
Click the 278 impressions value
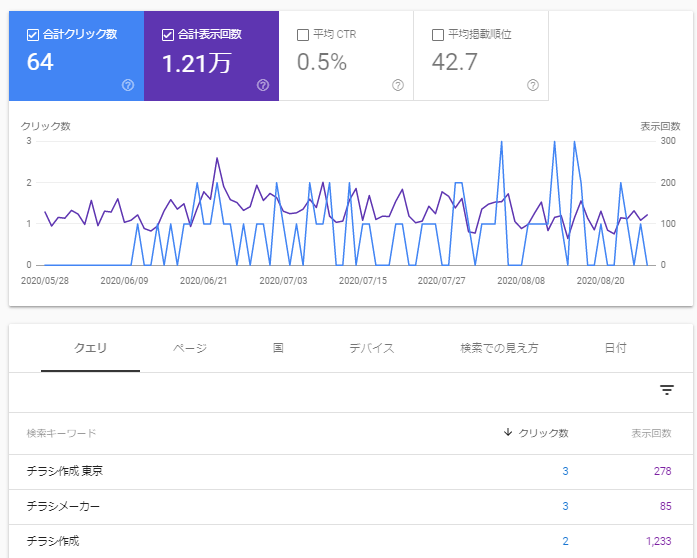(x=662, y=471)
